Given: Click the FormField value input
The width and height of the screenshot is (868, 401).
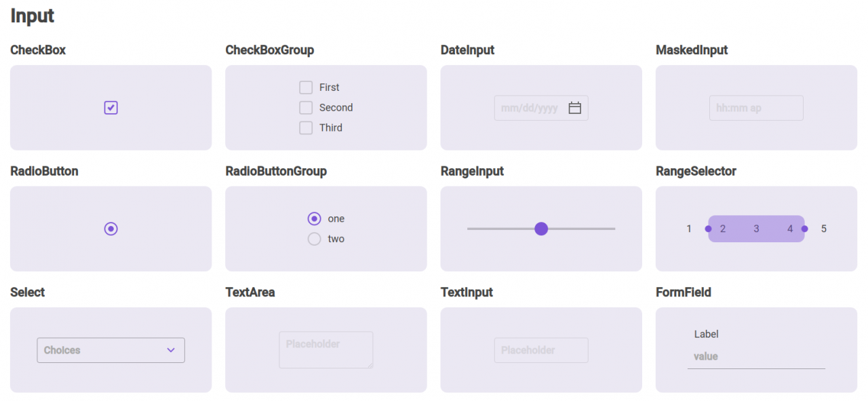Looking at the screenshot, I should tap(756, 356).
